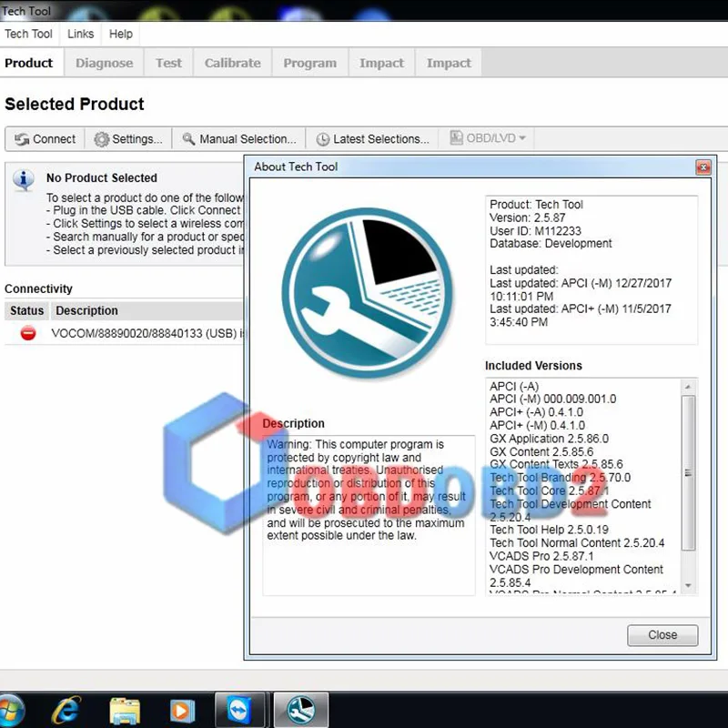Click 'User ID: M112233' text
Screen dimensions: 728x728
[x=535, y=231]
